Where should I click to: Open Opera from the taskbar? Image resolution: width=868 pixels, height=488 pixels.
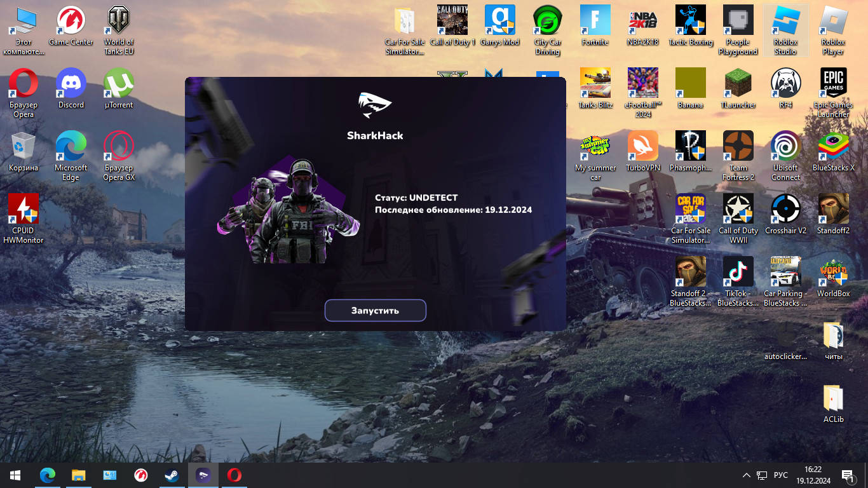[234, 475]
